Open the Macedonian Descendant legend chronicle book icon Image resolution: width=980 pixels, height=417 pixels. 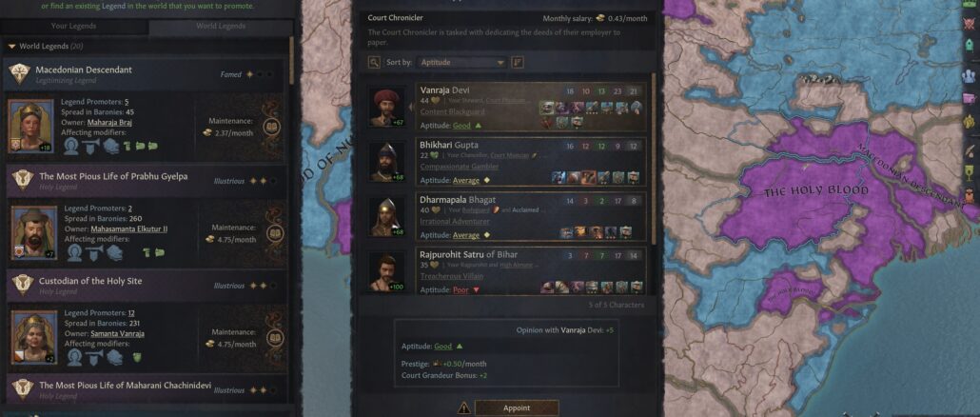[x=272, y=127]
